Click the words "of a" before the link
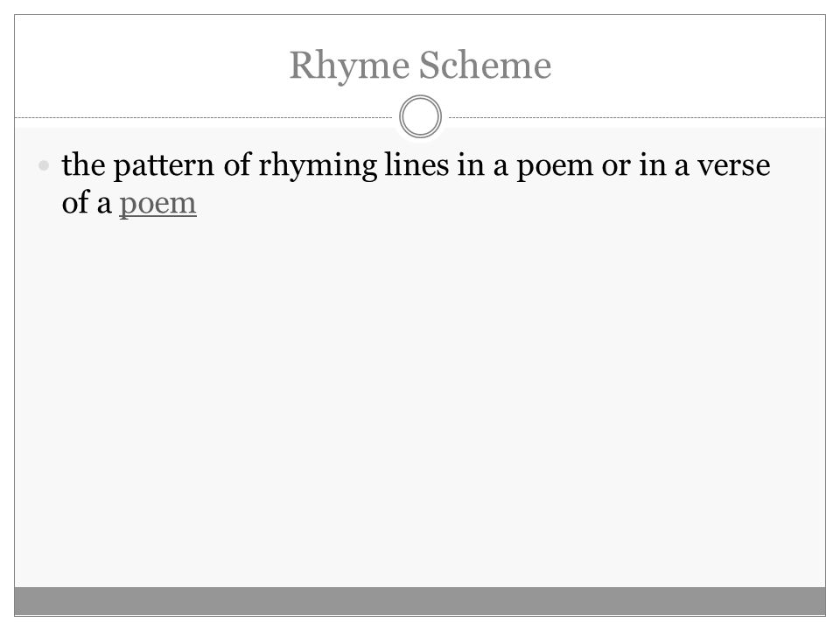 click(x=87, y=203)
